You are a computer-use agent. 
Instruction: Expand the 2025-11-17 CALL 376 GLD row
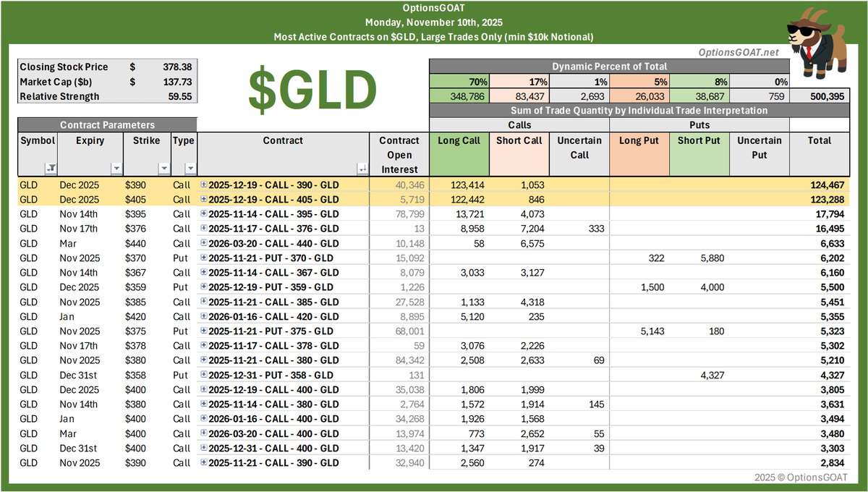click(x=204, y=229)
